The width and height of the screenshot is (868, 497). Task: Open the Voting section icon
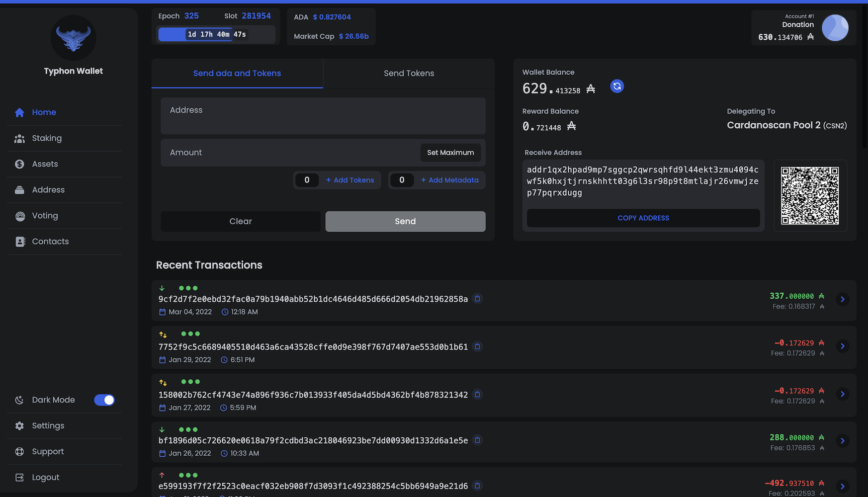(x=20, y=216)
